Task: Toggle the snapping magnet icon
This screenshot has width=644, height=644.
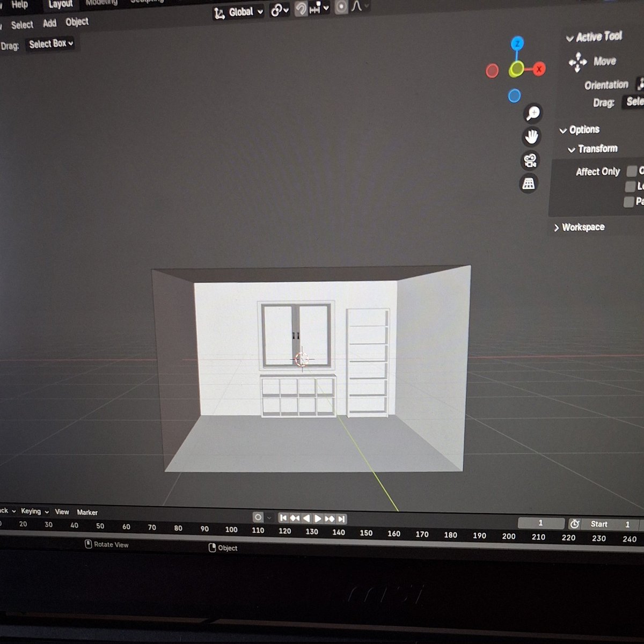Action: 301,9
